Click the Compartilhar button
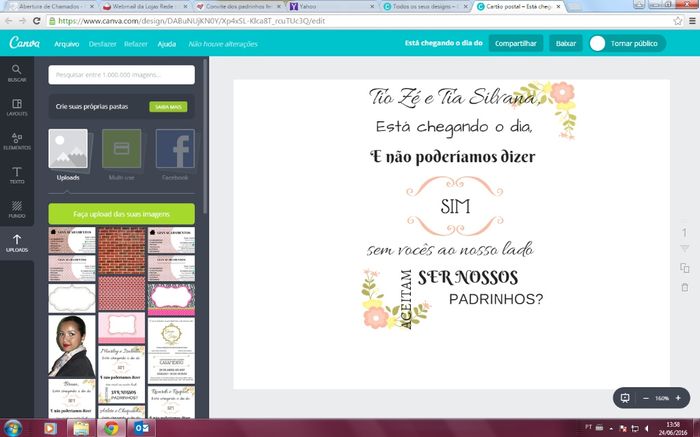The width and height of the screenshot is (700, 437). click(516, 43)
